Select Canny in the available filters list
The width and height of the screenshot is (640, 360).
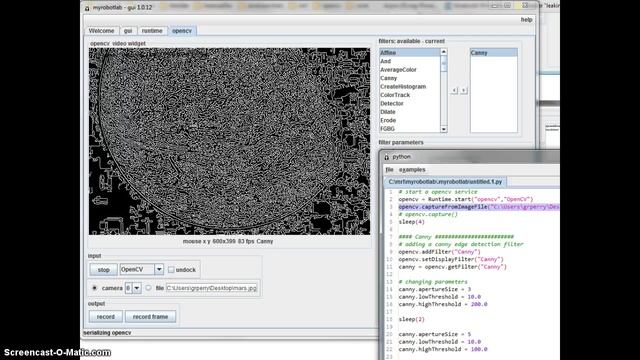(410, 78)
